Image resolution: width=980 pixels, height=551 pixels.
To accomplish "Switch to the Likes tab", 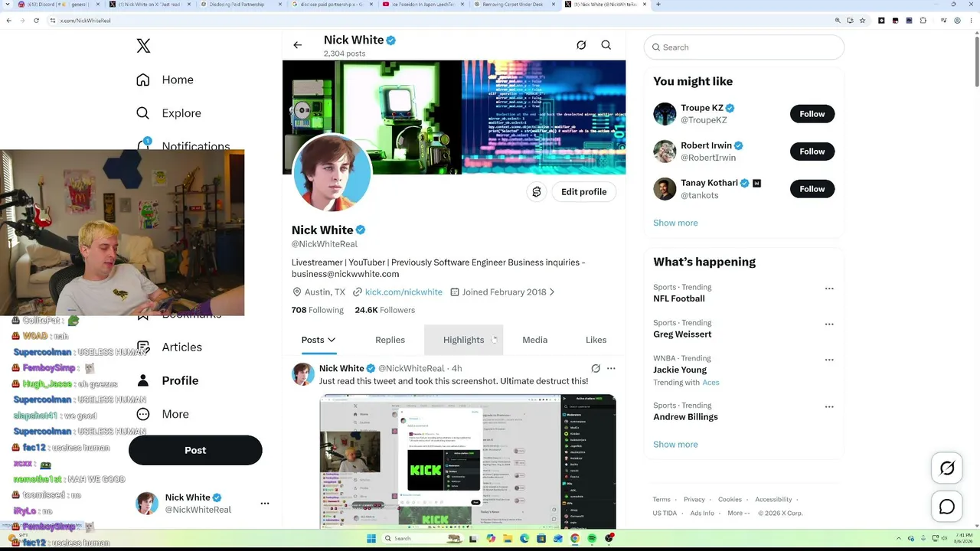I will pyautogui.click(x=596, y=340).
